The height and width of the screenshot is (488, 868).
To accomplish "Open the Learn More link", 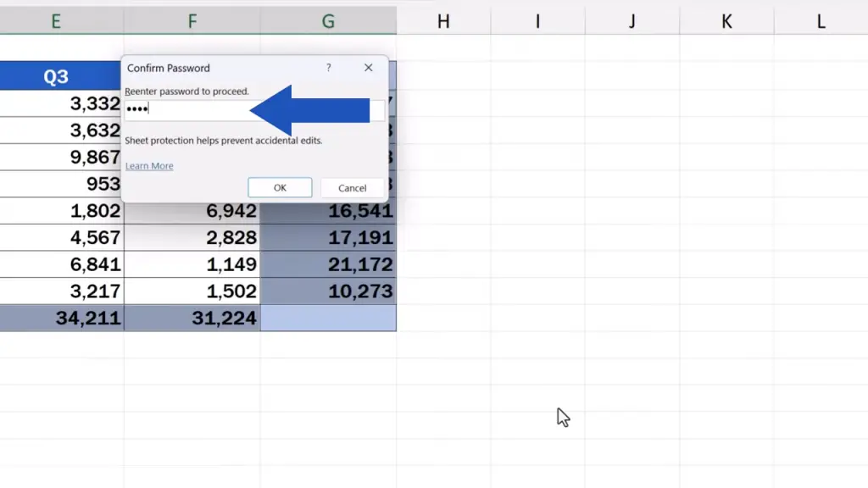I will [x=149, y=166].
